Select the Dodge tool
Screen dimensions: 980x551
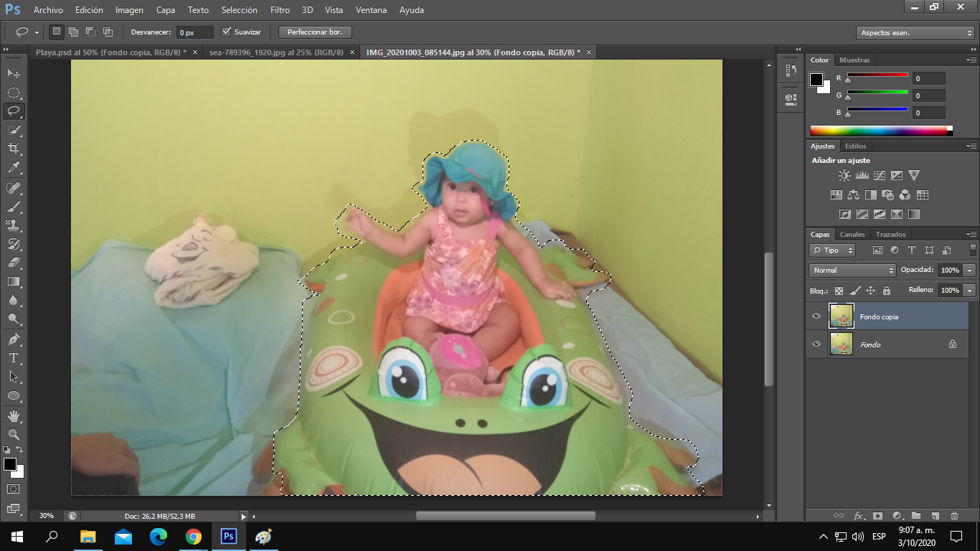tap(14, 319)
